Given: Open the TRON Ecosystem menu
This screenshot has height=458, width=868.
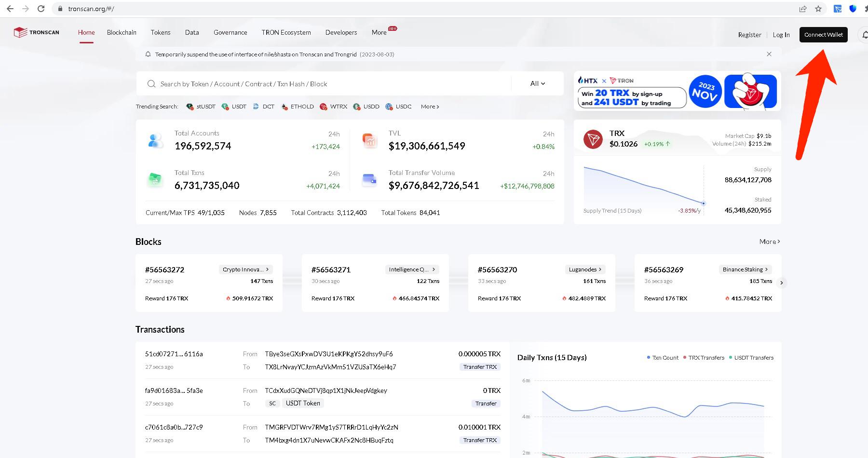Looking at the screenshot, I should point(286,32).
